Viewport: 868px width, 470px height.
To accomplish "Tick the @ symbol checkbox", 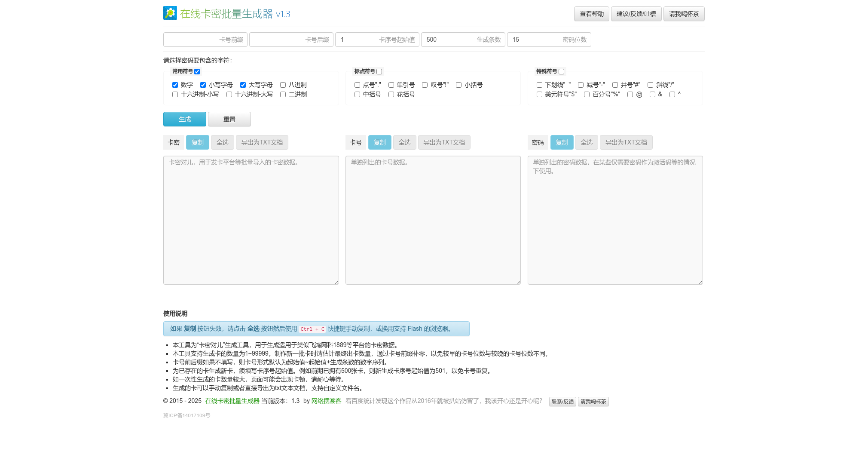I will pyautogui.click(x=630, y=95).
